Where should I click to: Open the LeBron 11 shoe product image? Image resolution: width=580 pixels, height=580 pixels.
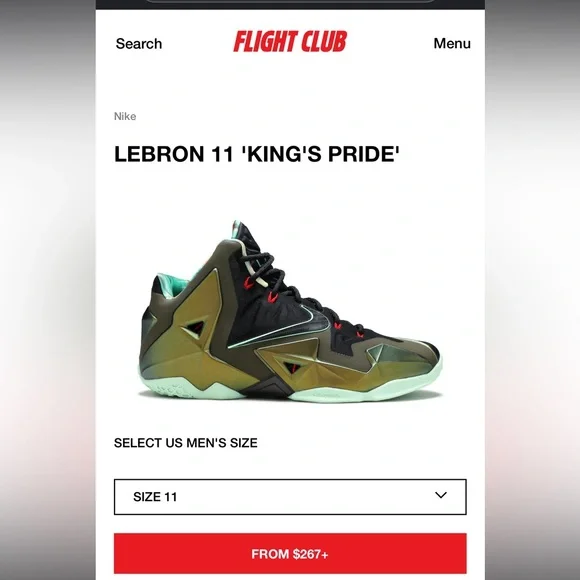pyautogui.click(x=290, y=311)
